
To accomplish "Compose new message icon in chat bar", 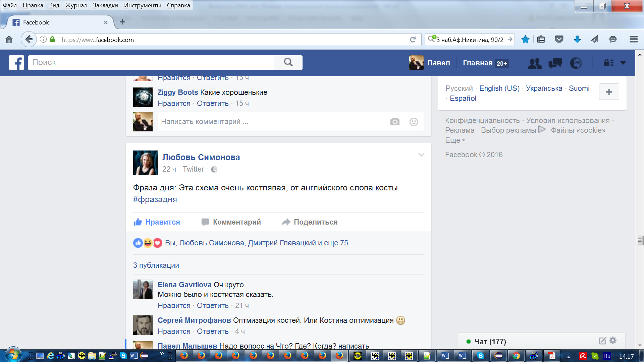I will pos(602,341).
